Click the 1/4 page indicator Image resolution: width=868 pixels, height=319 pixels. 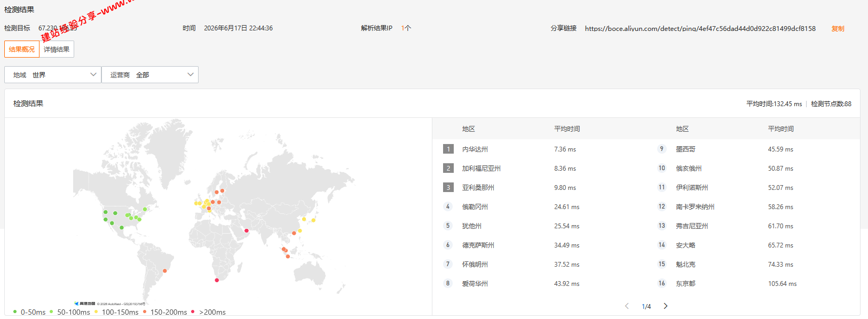pos(646,307)
